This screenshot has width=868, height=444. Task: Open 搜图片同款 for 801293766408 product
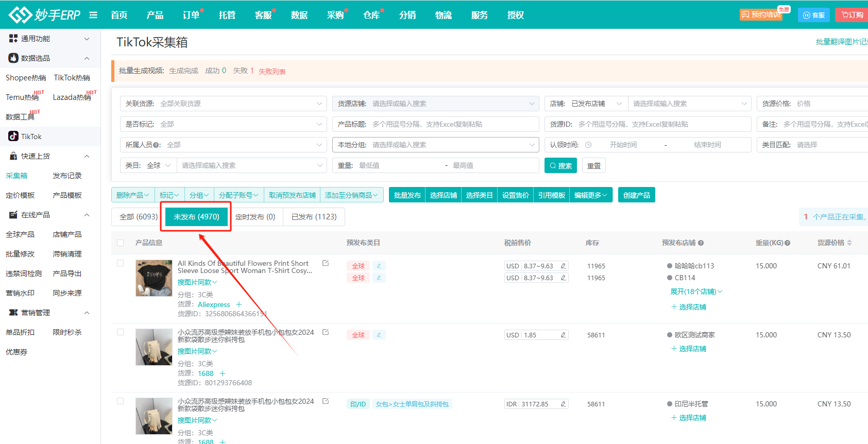point(197,351)
